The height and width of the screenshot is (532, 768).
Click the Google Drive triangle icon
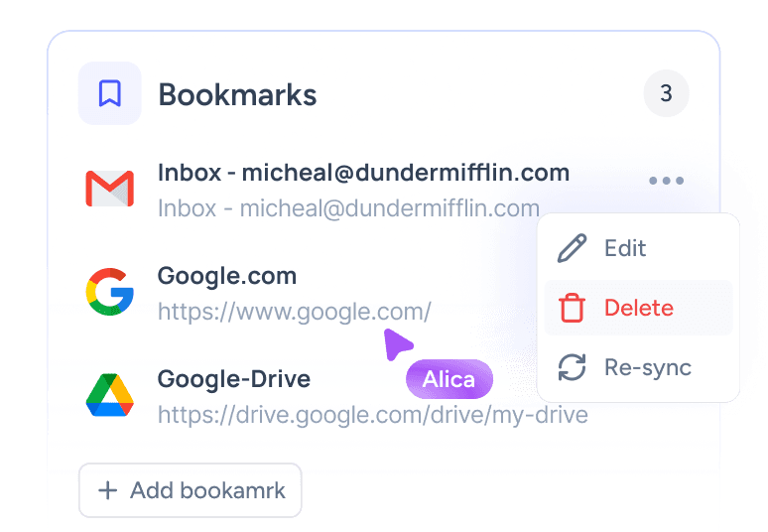click(110, 395)
